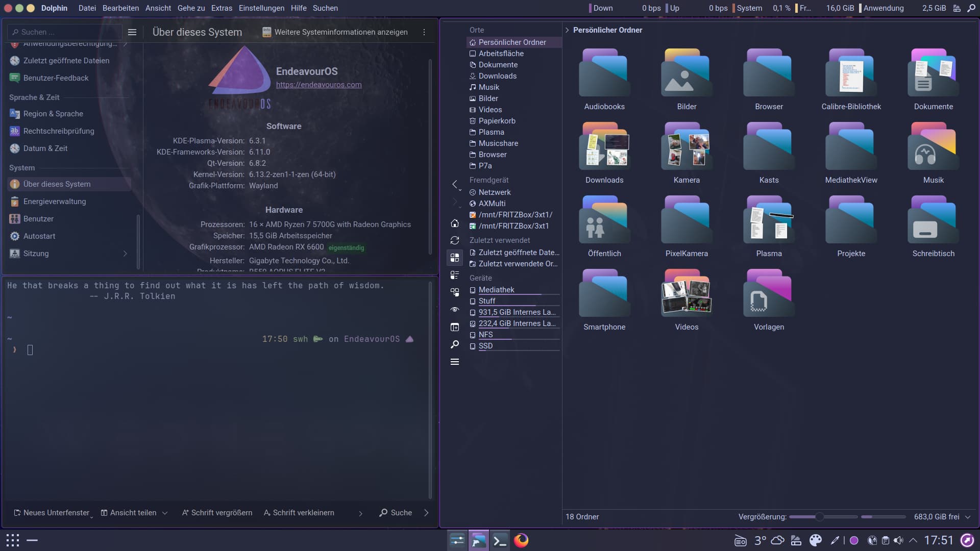
Task: Open the PixelKamera folder
Action: [x=687, y=227]
